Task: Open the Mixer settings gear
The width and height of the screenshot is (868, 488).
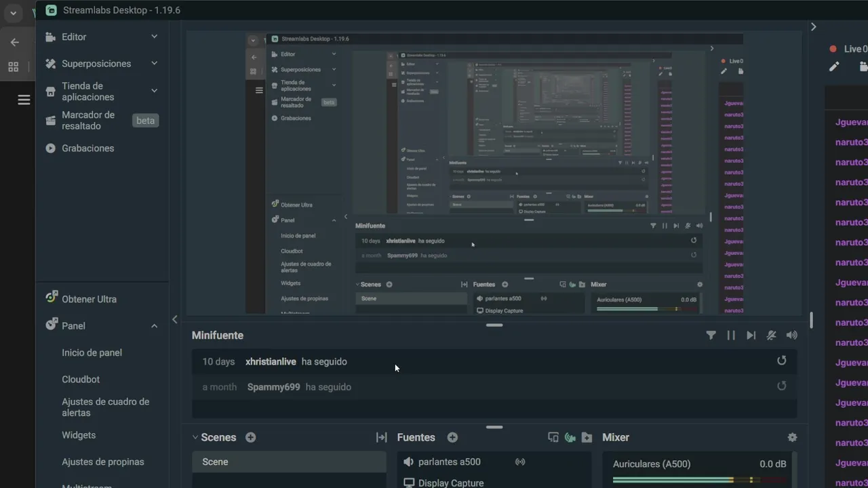Action: (792, 437)
